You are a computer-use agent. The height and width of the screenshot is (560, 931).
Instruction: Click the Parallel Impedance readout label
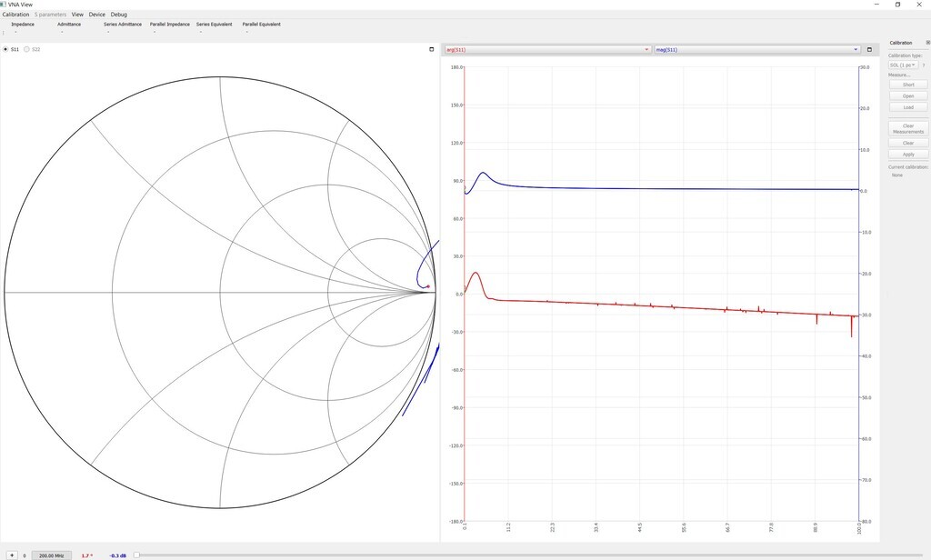pos(170,25)
